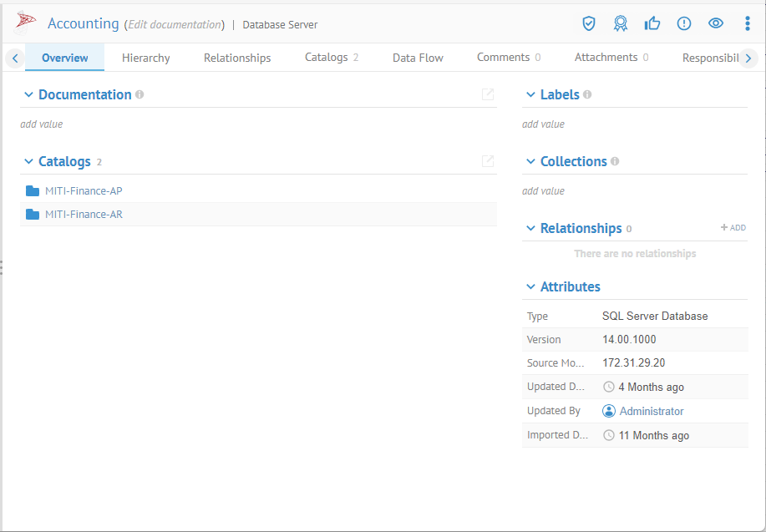766x532 pixels.
Task: Click the shield certification icon
Action: 589,23
